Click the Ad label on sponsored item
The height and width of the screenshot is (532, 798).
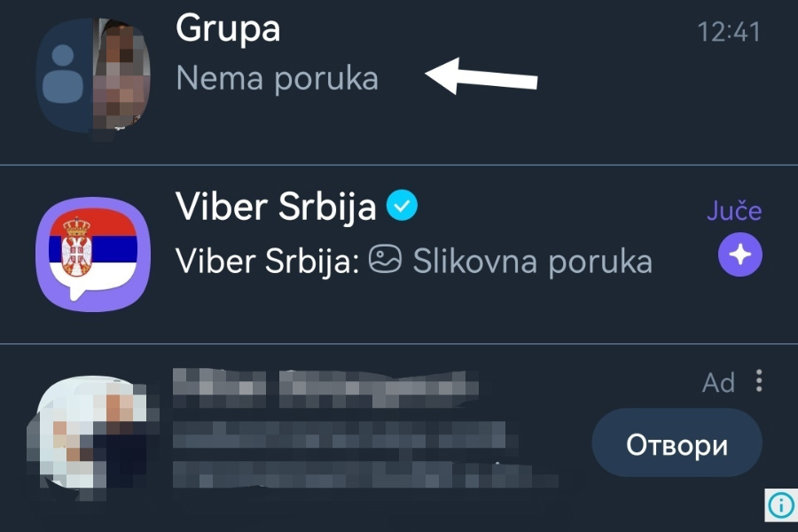tap(718, 382)
